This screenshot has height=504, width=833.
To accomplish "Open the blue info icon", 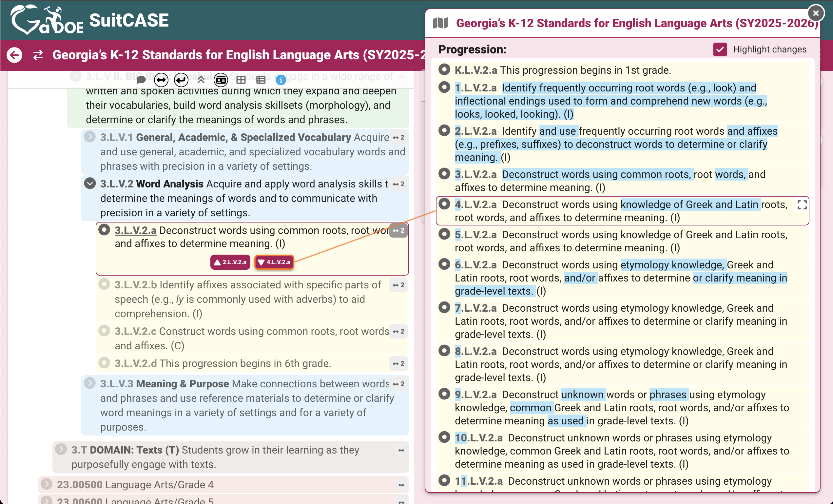I will point(281,80).
